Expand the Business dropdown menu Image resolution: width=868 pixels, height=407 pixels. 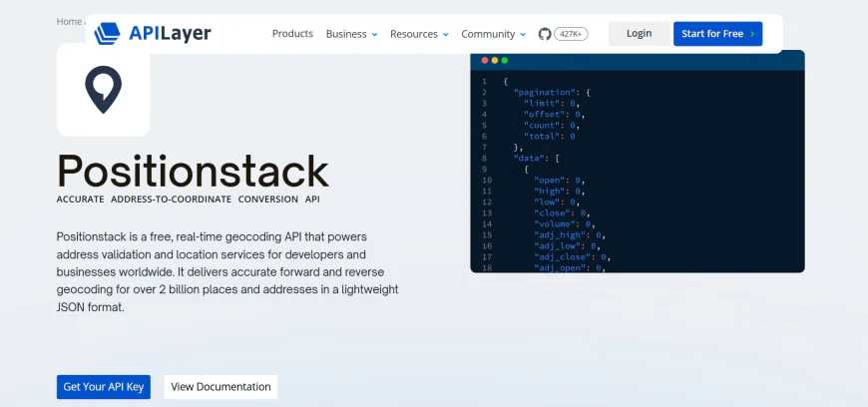coord(351,34)
